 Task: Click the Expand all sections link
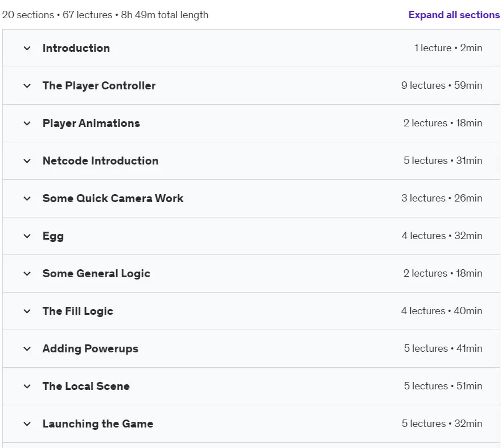coord(454,15)
